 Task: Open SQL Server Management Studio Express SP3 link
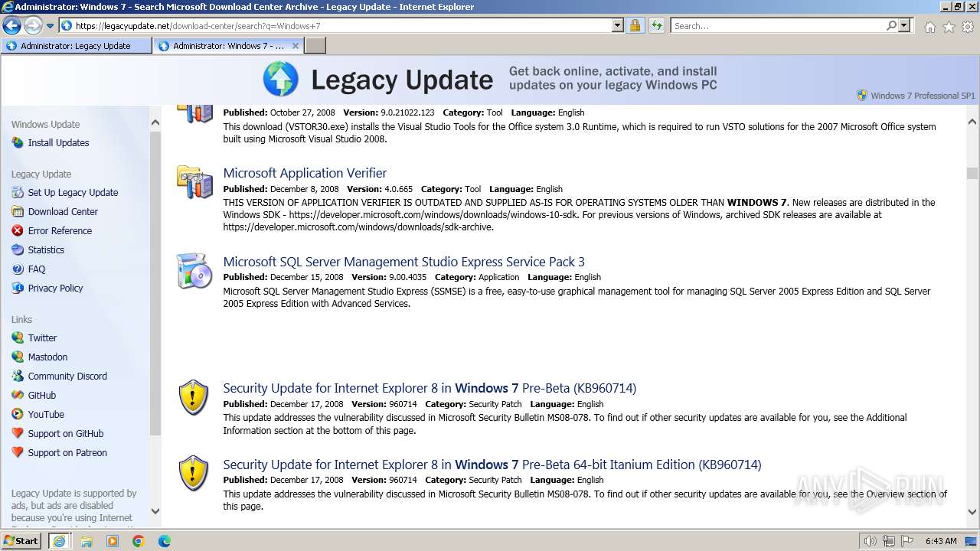(403, 262)
